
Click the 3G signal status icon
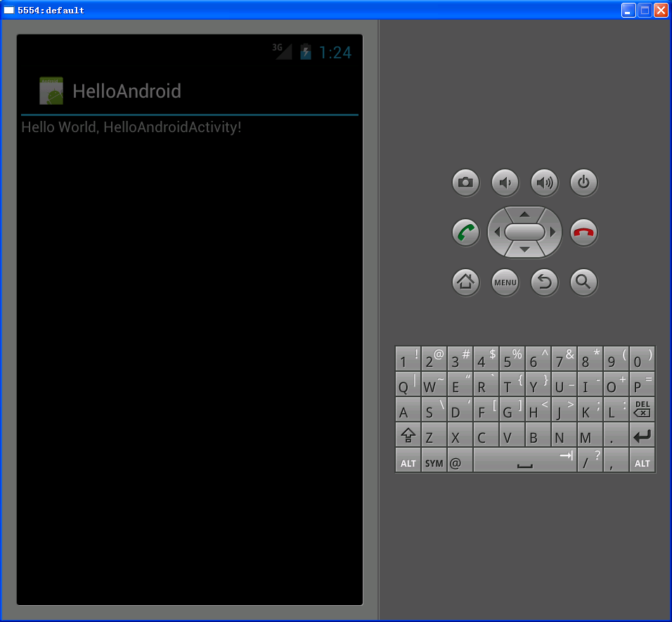pos(283,51)
